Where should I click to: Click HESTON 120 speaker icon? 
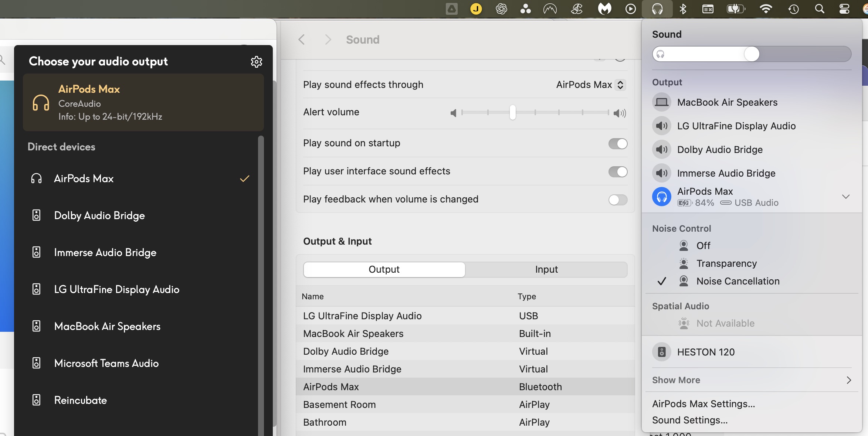pos(661,352)
